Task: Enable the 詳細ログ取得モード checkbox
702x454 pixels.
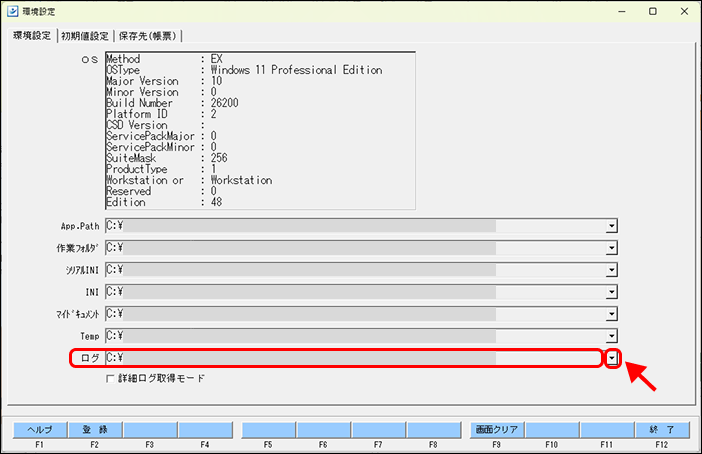Action: (x=110, y=379)
